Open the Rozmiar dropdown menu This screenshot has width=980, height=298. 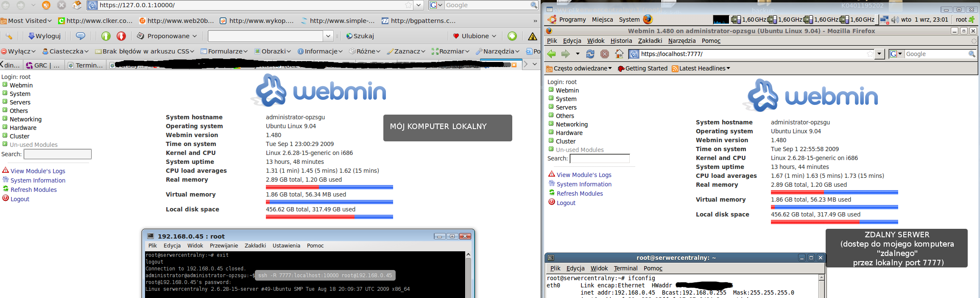click(x=450, y=51)
